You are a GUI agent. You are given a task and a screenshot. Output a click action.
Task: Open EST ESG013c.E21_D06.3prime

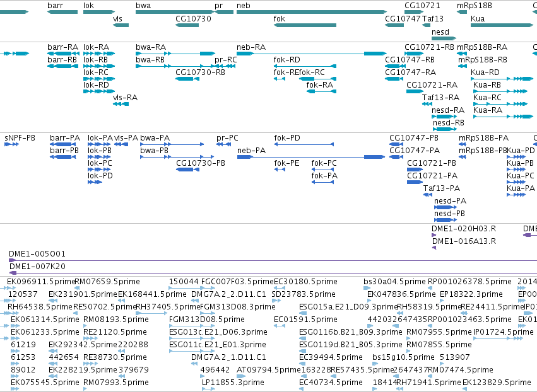[218, 332]
